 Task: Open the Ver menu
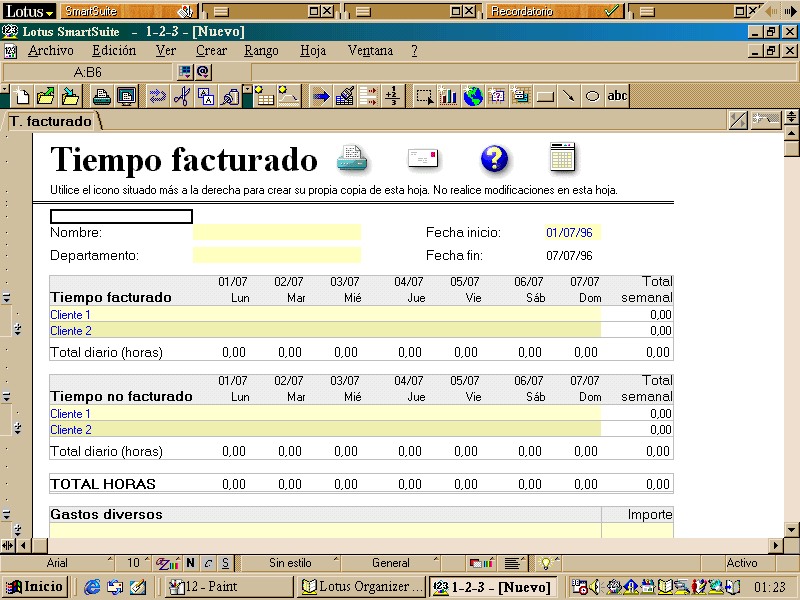(166, 51)
